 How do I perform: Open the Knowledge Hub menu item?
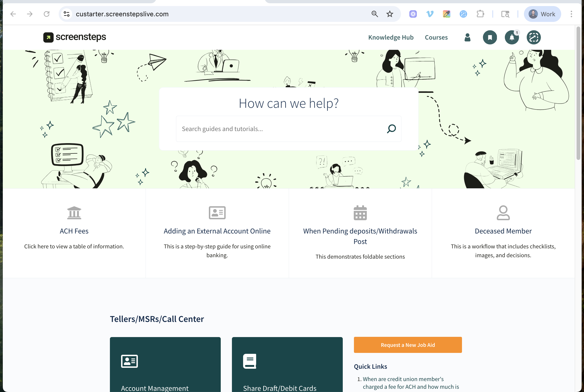pyautogui.click(x=391, y=37)
